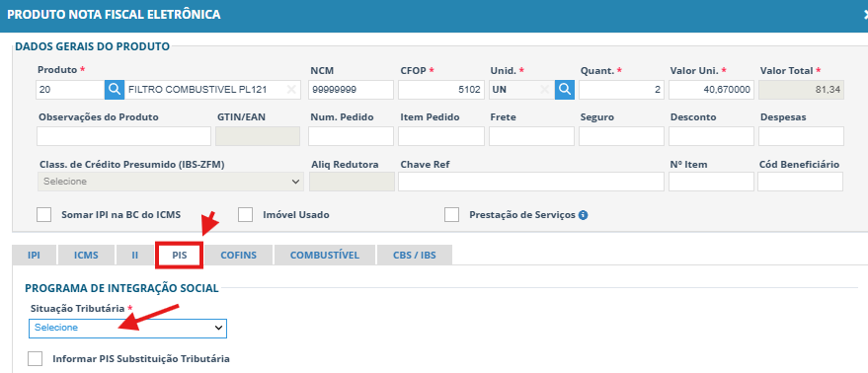The height and width of the screenshot is (373, 868).
Task: Click the GTIN/EAN field
Action: point(258,136)
